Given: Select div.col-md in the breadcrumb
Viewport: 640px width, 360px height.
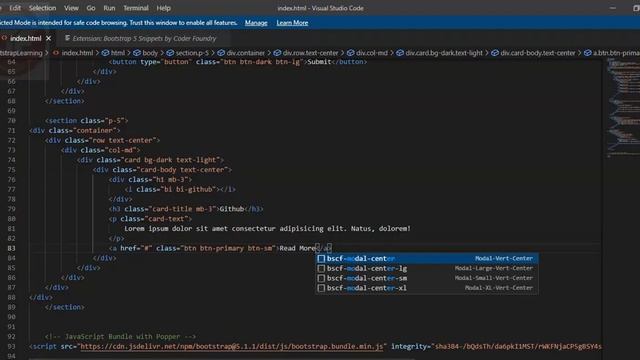Looking at the screenshot, I should point(372,53).
